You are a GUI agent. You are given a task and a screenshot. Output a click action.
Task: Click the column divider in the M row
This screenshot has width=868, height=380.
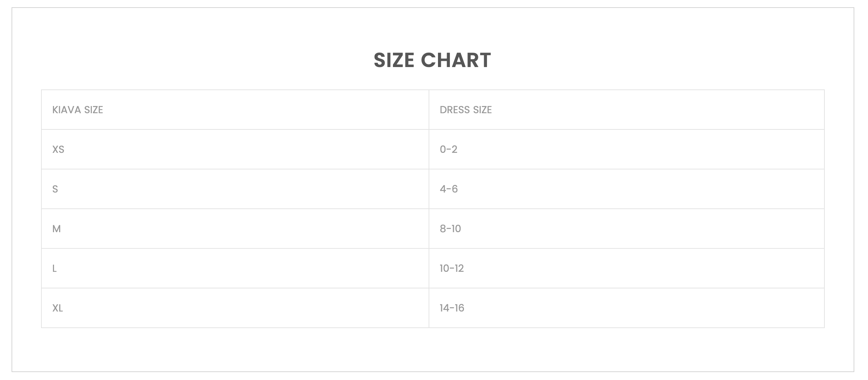429,229
